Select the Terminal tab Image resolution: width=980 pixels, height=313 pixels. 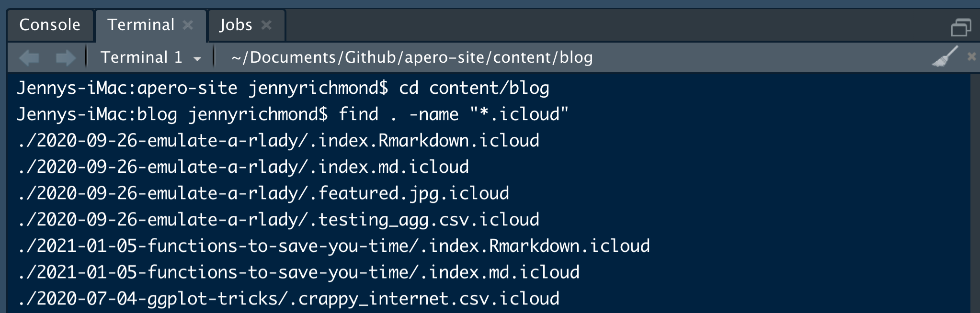pyautogui.click(x=141, y=25)
